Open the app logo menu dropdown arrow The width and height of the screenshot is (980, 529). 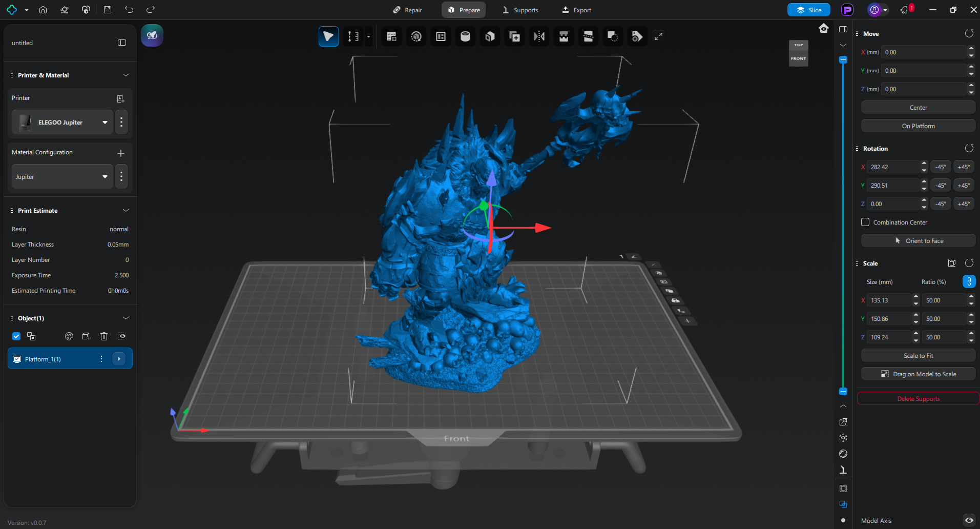pos(27,10)
